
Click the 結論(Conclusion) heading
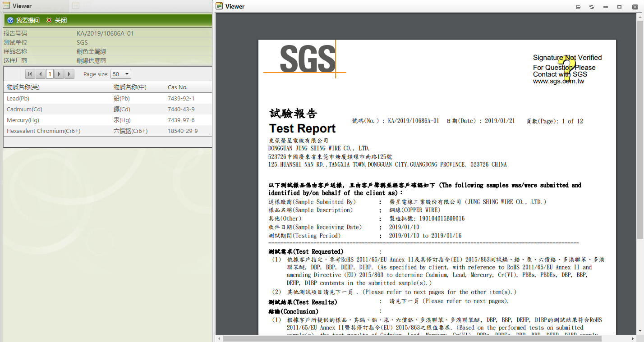tap(293, 311)
